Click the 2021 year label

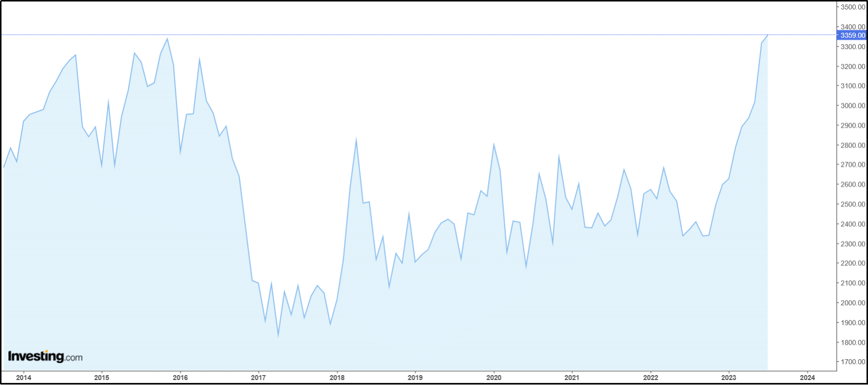tap(572, 378)
